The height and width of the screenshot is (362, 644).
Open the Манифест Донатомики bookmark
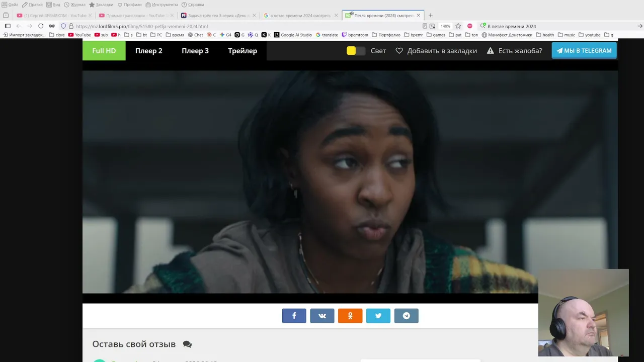(507, 35)
